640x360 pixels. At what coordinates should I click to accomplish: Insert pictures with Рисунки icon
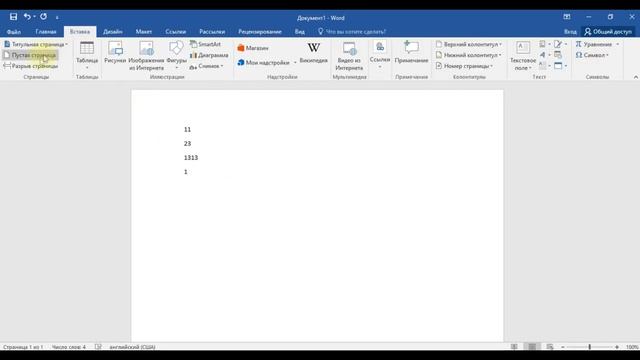115,53
